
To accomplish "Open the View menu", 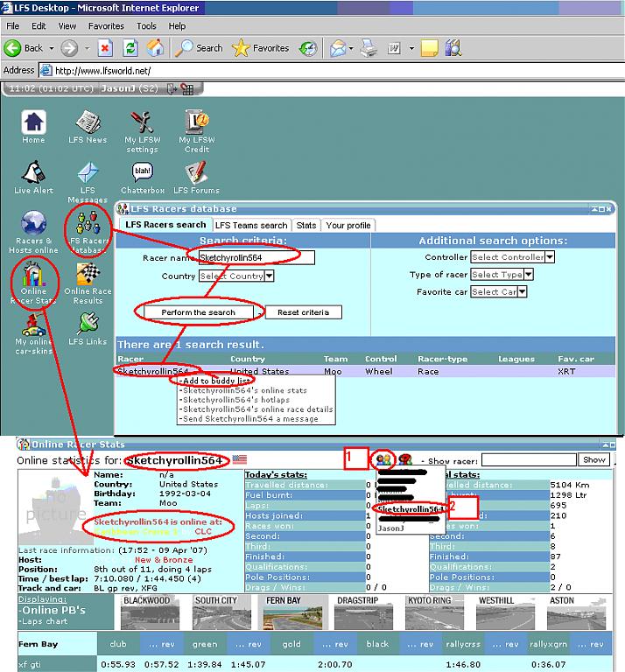I will point(67,26).
